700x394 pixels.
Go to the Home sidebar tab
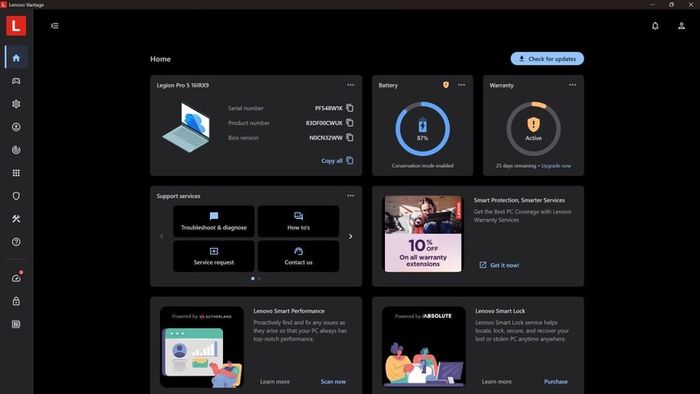tap(16, 58)
